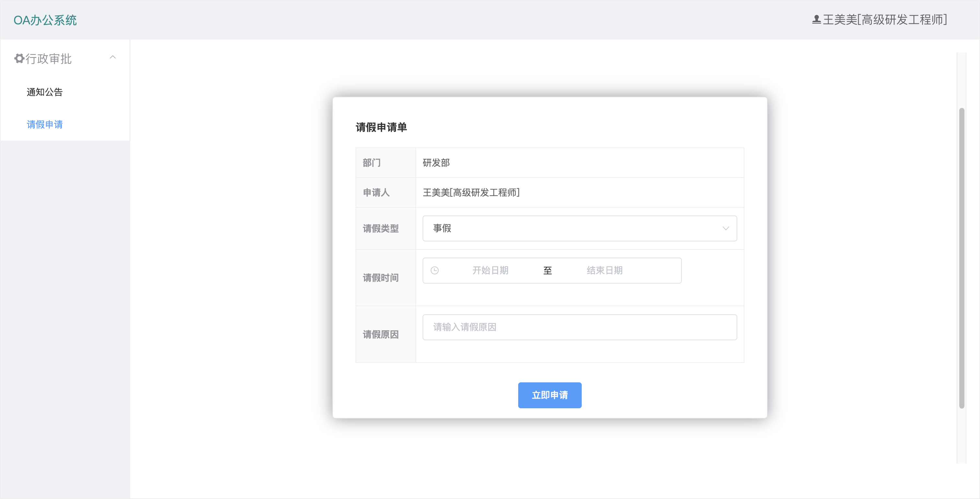Click the 结束日期 end date field
The image size is (980, 499).
(x=604, y=271)
